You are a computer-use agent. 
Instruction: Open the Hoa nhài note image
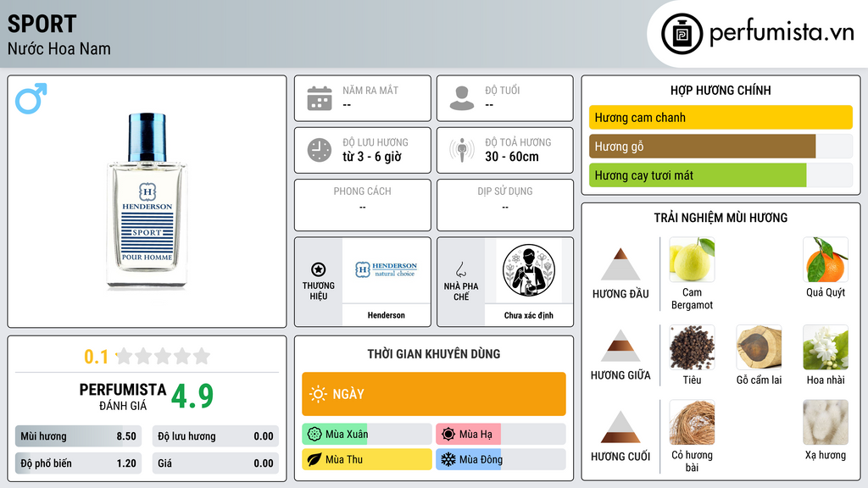tap(826, 347)
